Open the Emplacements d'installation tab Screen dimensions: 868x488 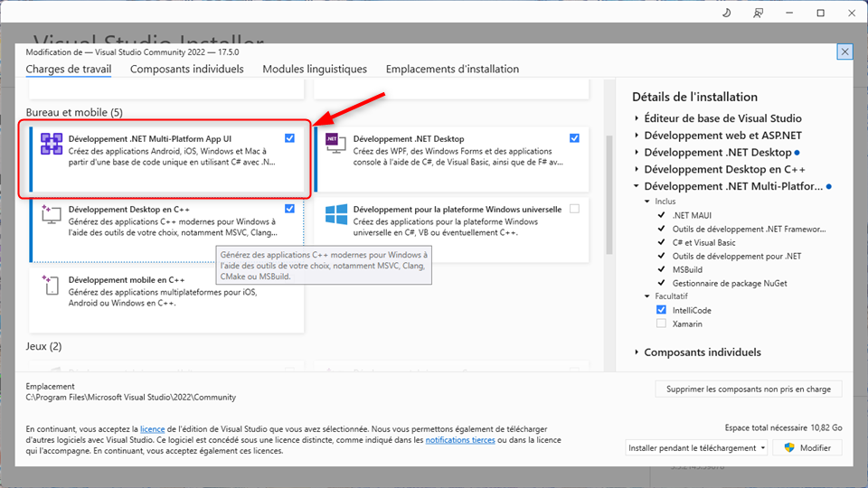(452, 70)
